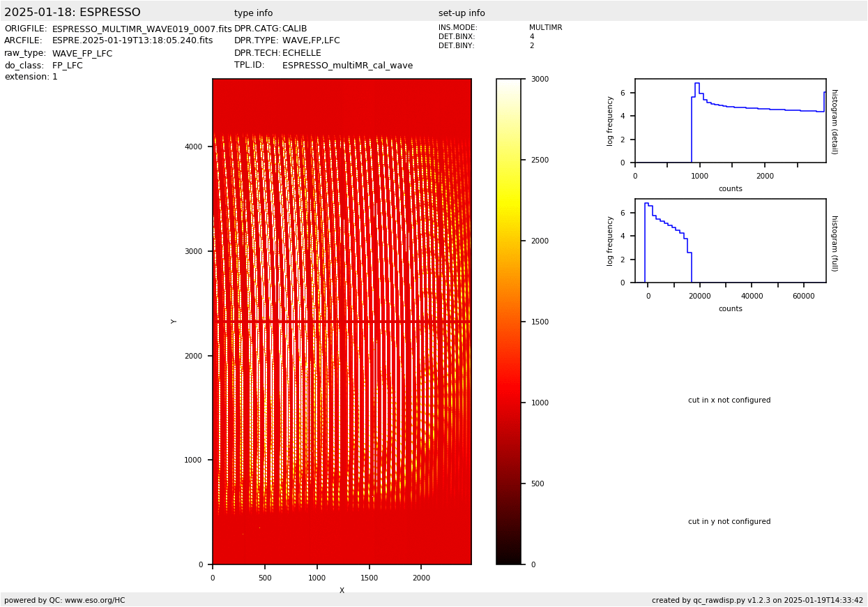Select the raw_type value WAVE_FP_LFC
The image size is (868, 607).
(x=82, y=54)
